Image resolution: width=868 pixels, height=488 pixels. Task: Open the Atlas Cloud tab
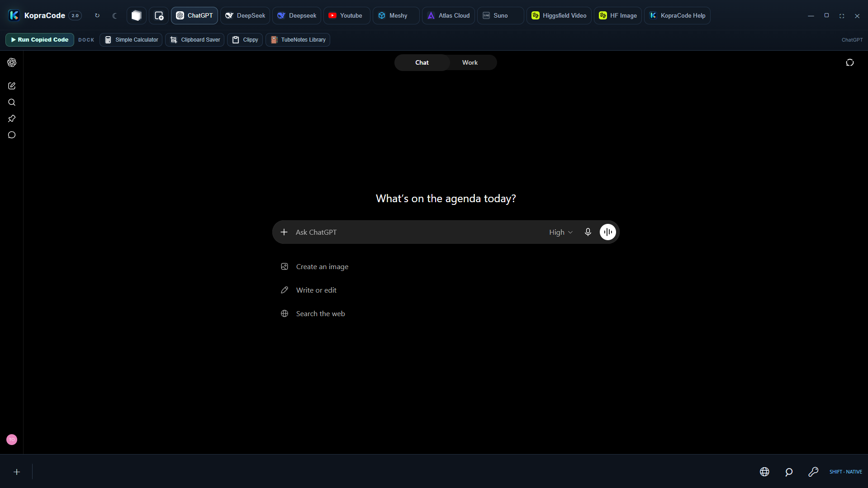[x=448, y=15]
